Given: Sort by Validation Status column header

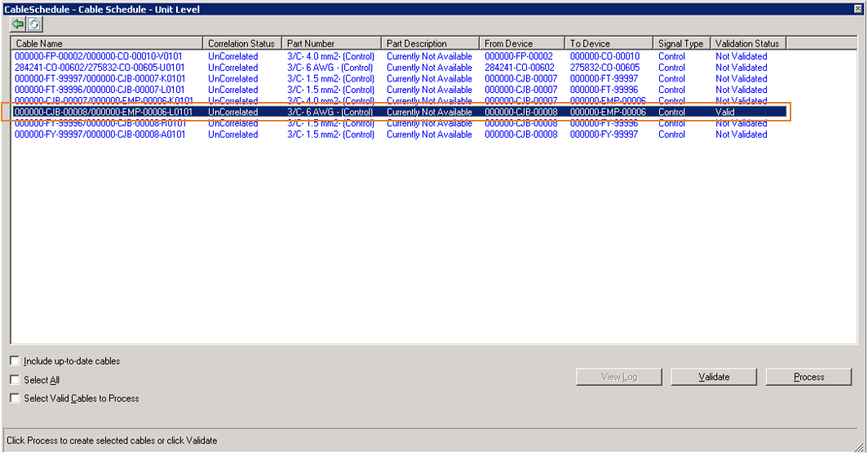Looking at the screenshot, I should [747, 43].
